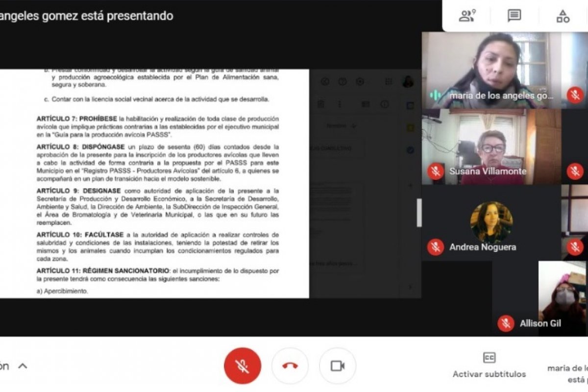Click the info details icon in shared Drive
The width and height of the screenshot is (588, 392).
tap(385, 104)
